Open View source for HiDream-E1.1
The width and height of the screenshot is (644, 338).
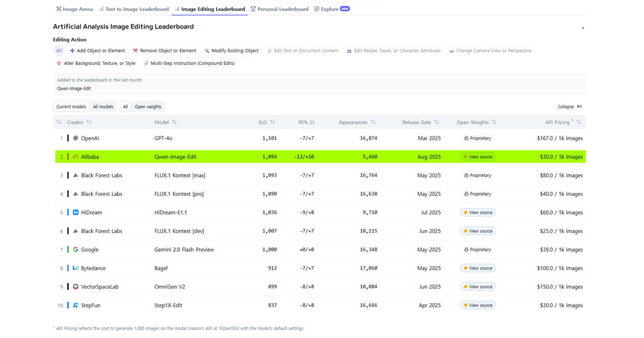click(x=478, y=213)
